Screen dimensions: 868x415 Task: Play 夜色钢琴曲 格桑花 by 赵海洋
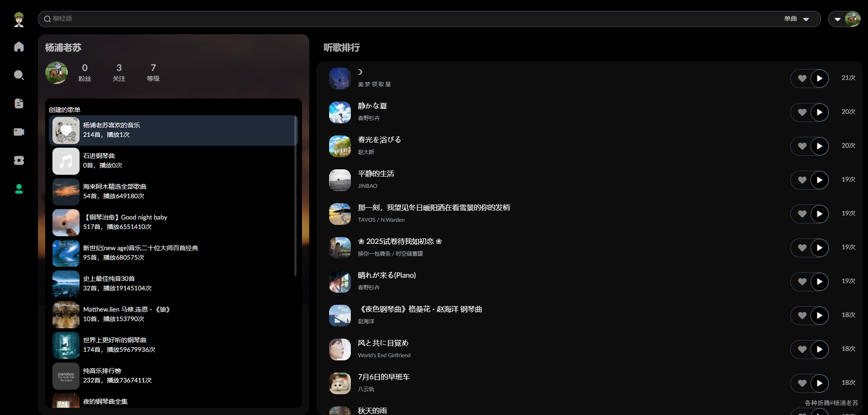[820, 316]
